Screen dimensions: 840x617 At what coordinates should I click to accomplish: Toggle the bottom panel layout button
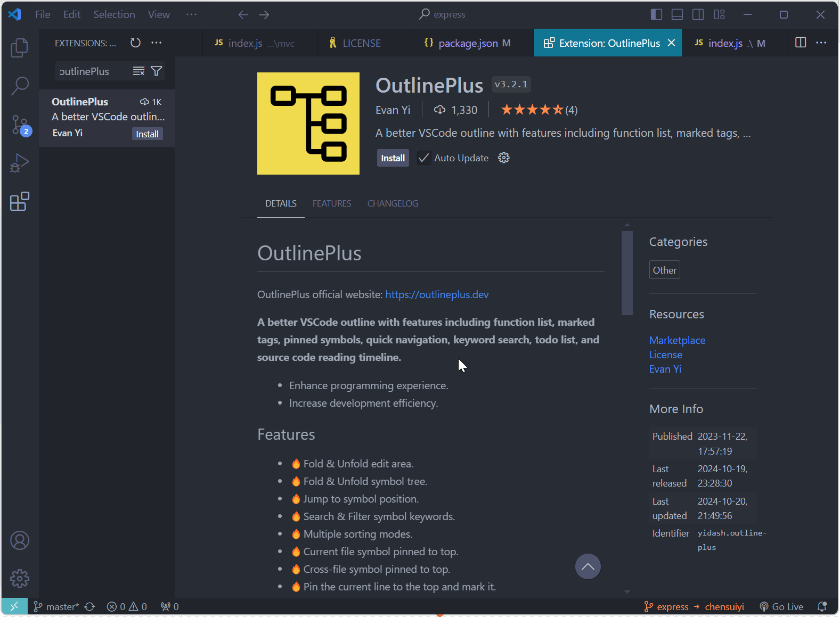point(677,14)
